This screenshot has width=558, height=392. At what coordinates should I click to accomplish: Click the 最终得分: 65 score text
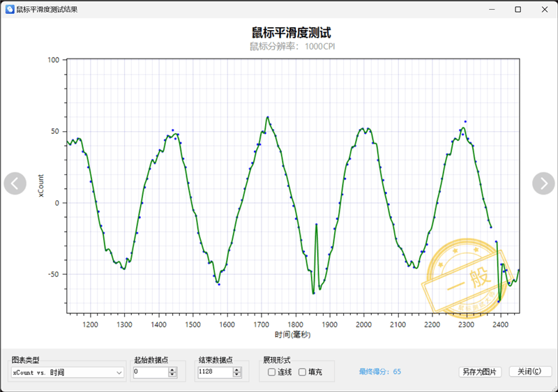click(x=379, y=372)
